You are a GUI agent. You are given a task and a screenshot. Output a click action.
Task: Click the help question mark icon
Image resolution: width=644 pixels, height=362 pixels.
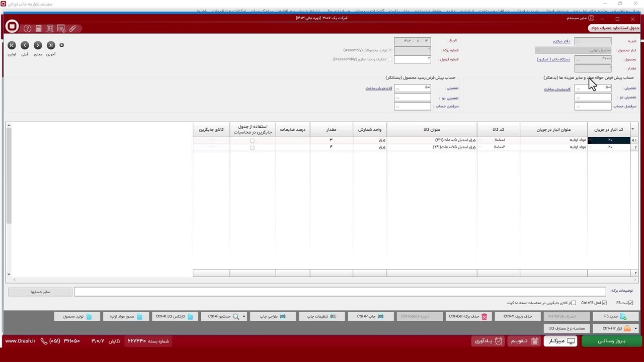27,29
